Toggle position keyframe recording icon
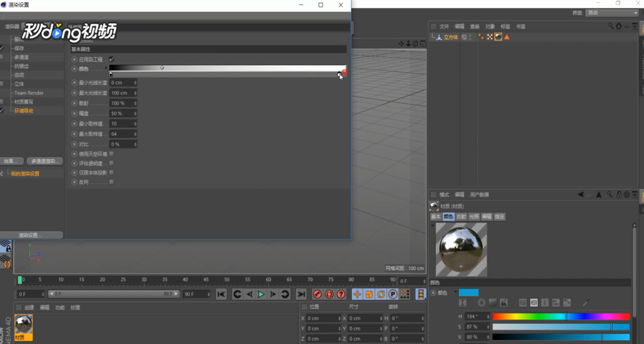Screen dimensions: 644x344 (357, 294)
